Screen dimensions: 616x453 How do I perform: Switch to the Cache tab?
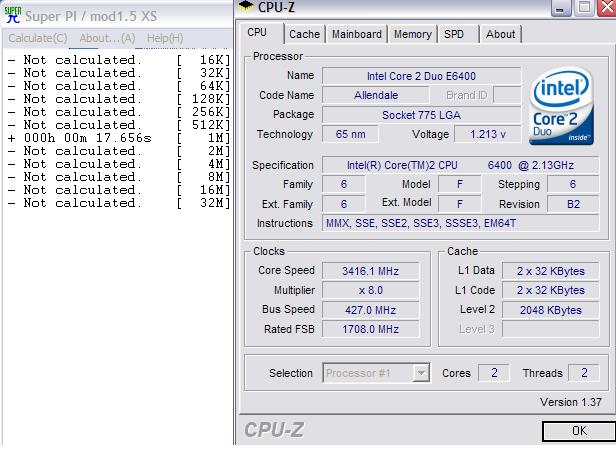coord(304,34)
